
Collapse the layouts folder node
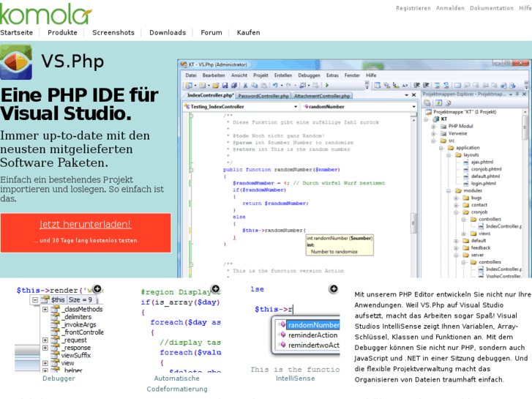click(x=449, y=155)
